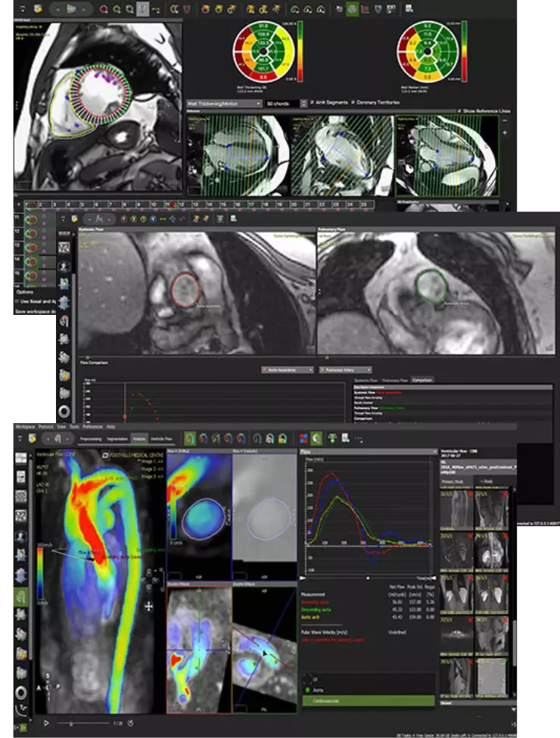Play cine with play button in 4D flow window

click(46, 723)
